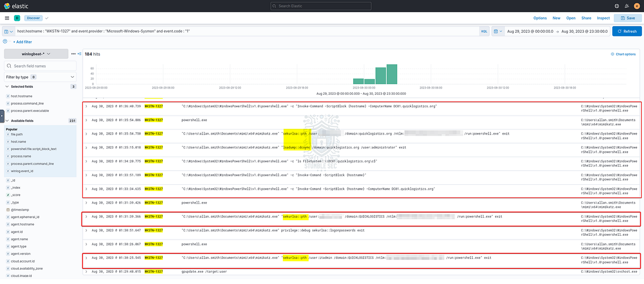Click the Search field names box
This screenshot has width=644, height=284.
[x=41, y=66]
